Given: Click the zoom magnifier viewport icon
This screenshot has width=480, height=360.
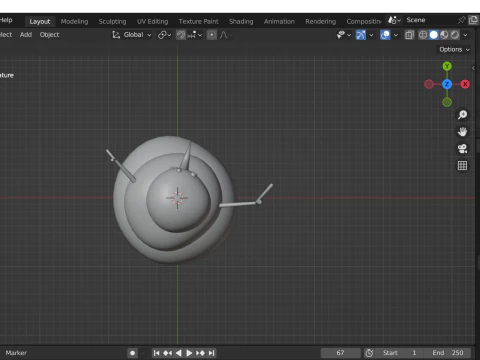Looking at the screenshot, I should coord(462,115).
